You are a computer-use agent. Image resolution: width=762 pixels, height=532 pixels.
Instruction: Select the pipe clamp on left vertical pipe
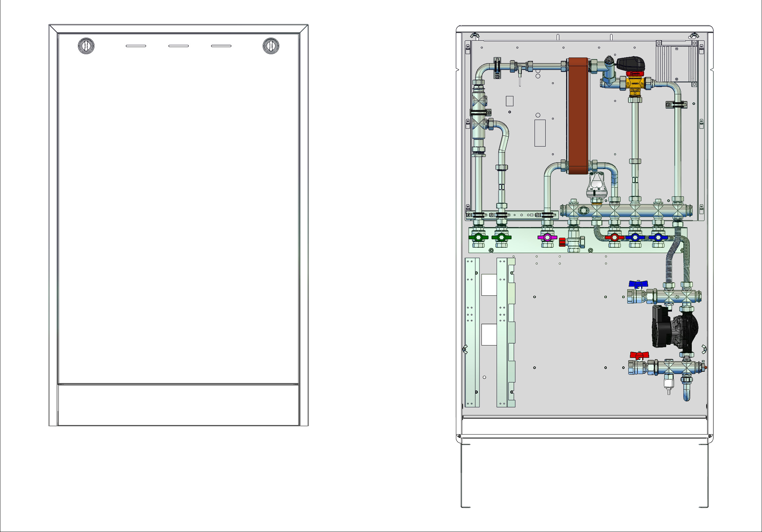tap(480, 112)
